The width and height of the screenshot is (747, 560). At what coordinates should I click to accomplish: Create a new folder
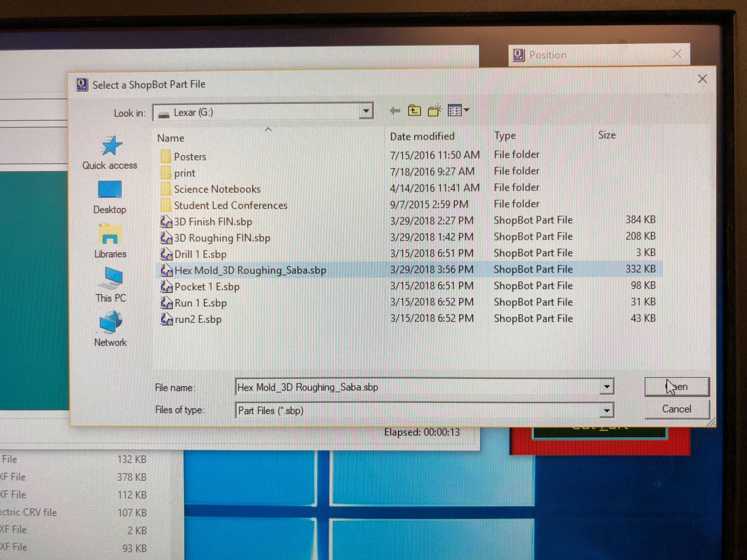pyautogui.click(x=435, y=111)
